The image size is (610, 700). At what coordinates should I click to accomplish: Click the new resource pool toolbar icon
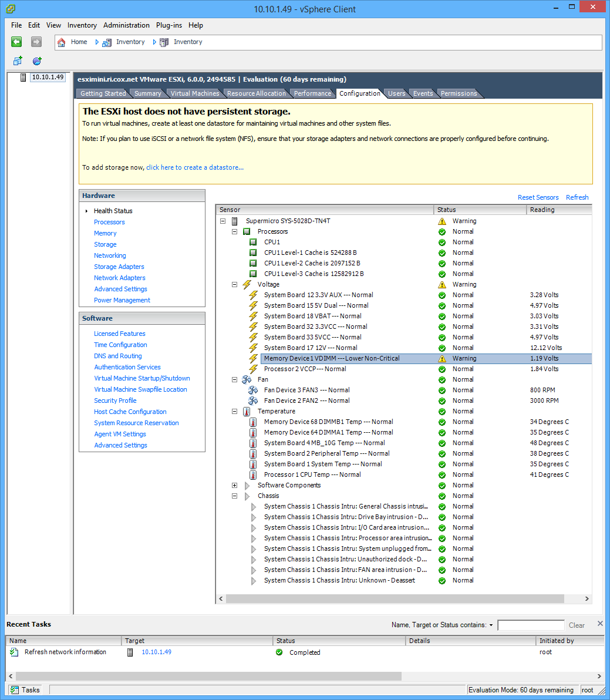(x=37, y=60)
